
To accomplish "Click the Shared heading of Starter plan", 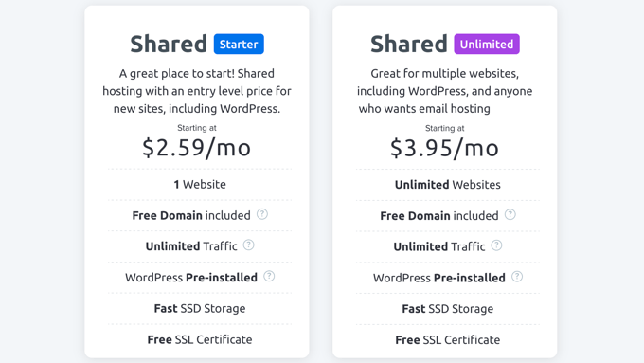I will tap(169, 44).
